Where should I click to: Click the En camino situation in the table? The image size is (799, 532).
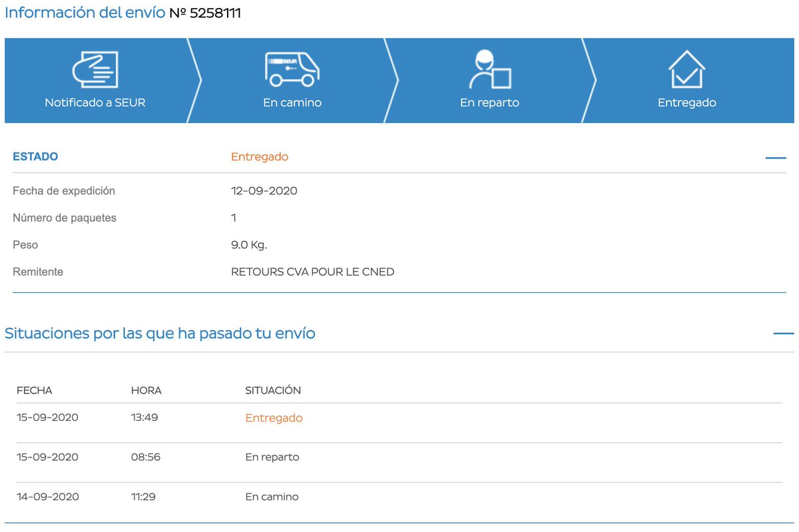272,497
